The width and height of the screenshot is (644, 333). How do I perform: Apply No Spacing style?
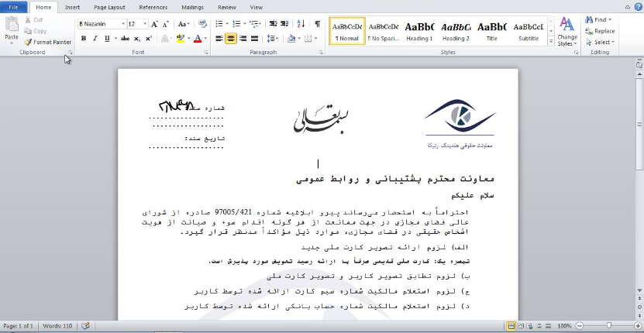[383, 31]
